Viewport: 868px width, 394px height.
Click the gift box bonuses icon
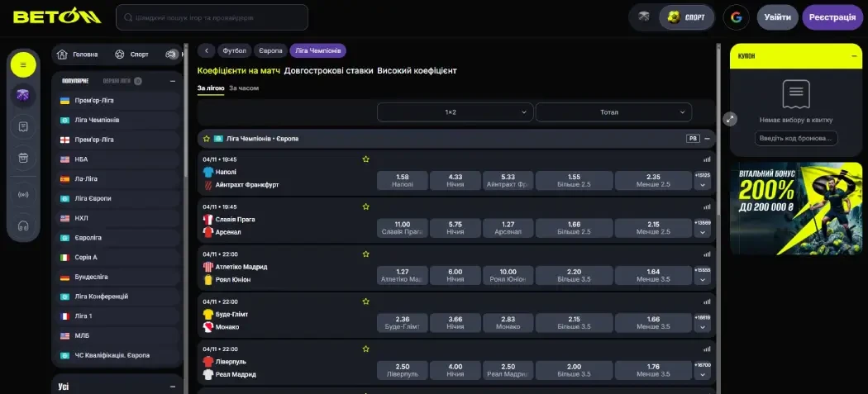coord(23,158)
